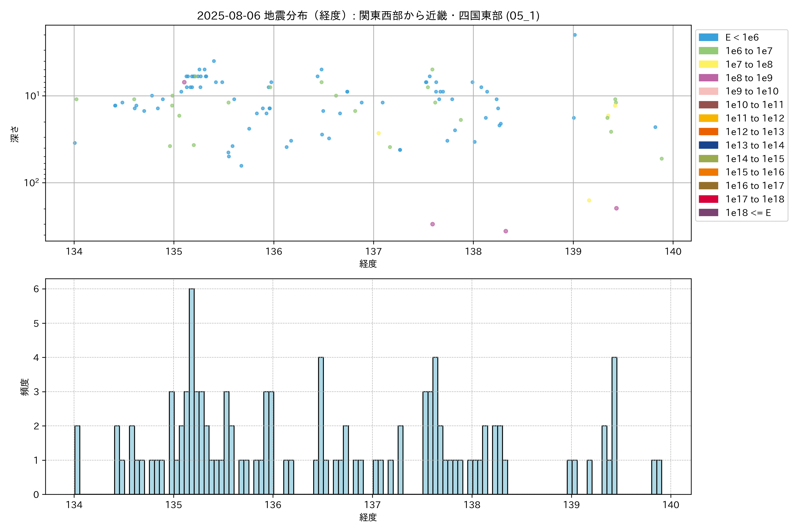Click the frequency-4 histogram bar near longitude 136.5
This screenshot has width=798, height=532.
[x=321, y=425]
